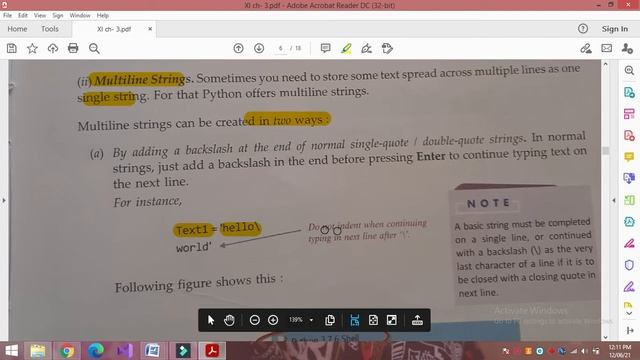Open the find text magnifier tool

(94, 49)
